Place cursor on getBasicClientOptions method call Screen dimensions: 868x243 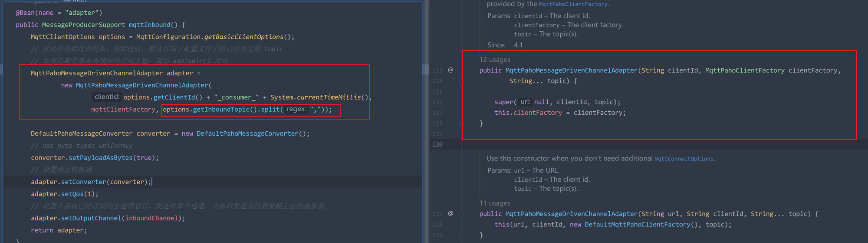pos(243,37)
